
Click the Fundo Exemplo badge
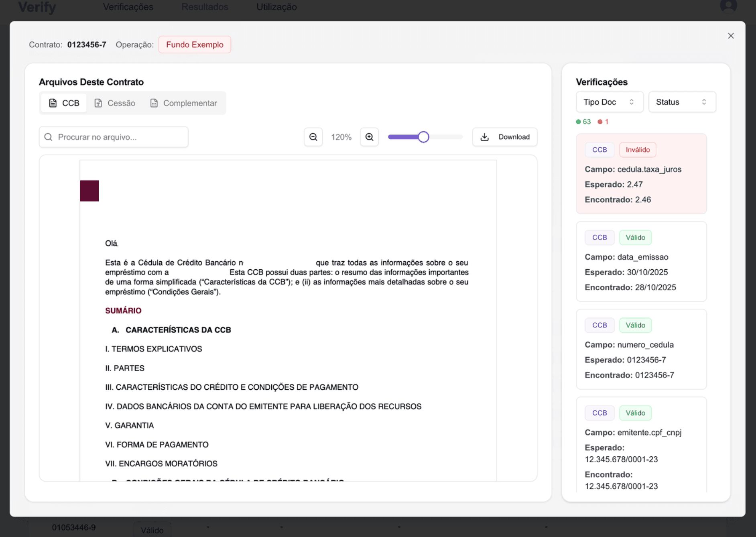click(195, 45)
